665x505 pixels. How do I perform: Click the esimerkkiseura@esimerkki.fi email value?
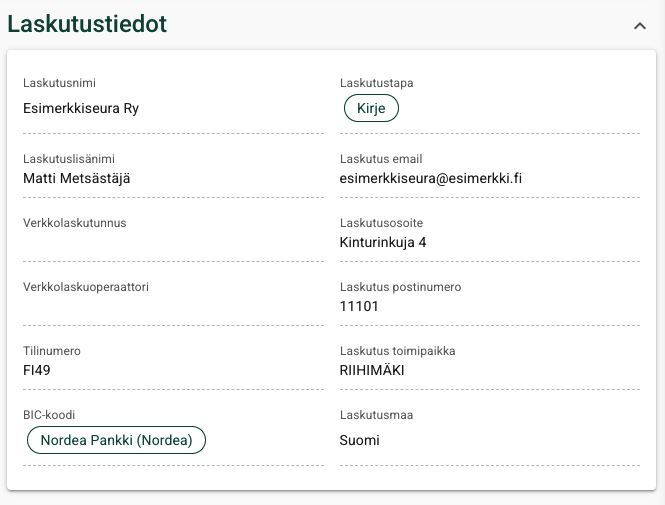click(x=430, y=179)
